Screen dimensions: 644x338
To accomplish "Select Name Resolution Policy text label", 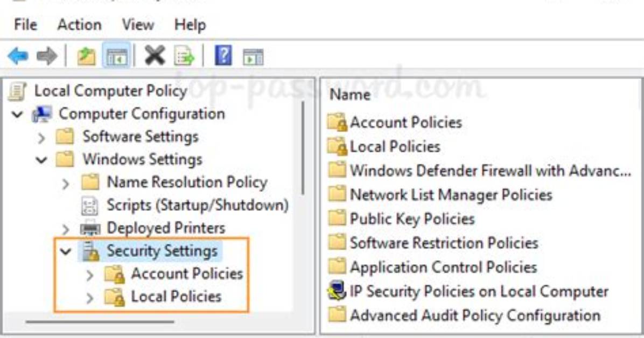I will click(187, 182).
